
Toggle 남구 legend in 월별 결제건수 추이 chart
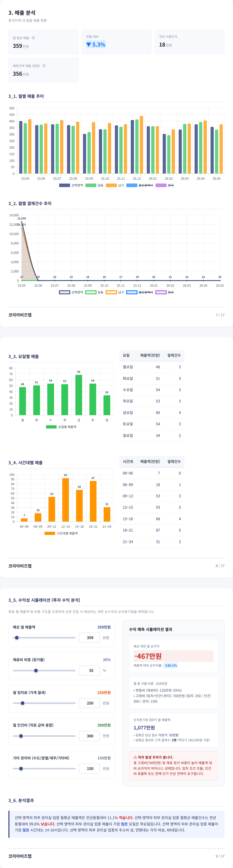(x=115, y=292)
